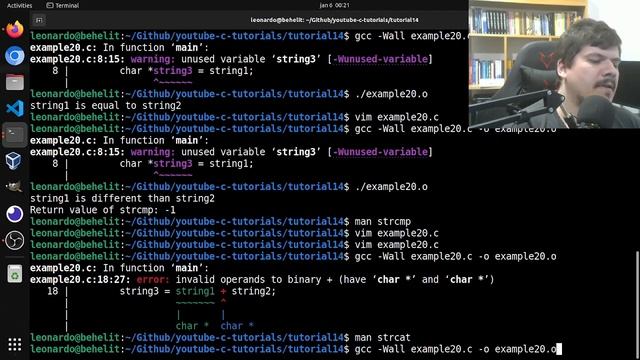The height and width of the screenshot is (360, 640).
Task: Click the 'man strcat' command line
Action: coord(382,338)
